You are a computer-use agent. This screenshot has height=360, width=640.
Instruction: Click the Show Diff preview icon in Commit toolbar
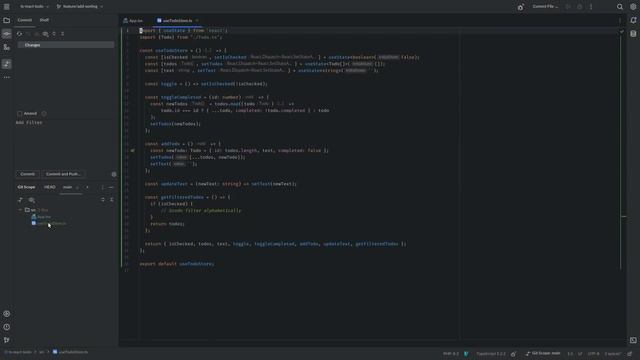pyautogui.click(x=45, y=34)
